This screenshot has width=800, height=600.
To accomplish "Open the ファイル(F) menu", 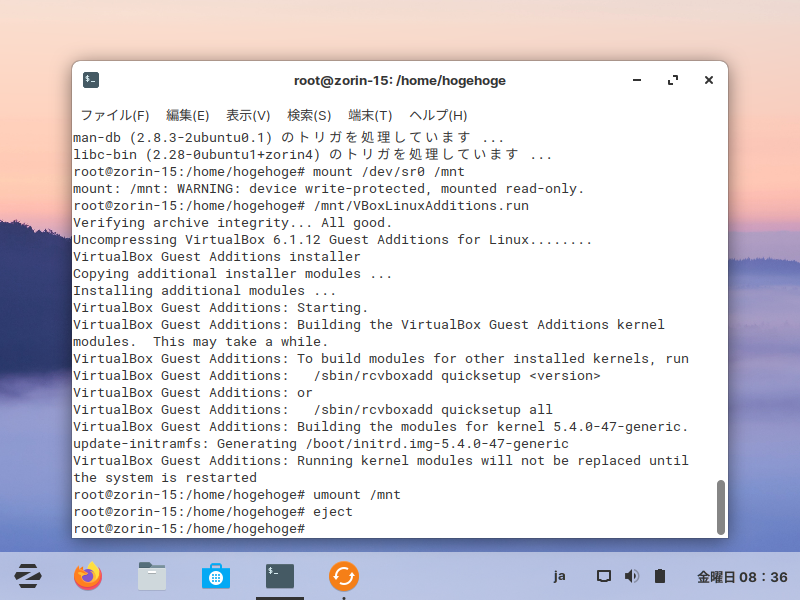I will 115,115.
